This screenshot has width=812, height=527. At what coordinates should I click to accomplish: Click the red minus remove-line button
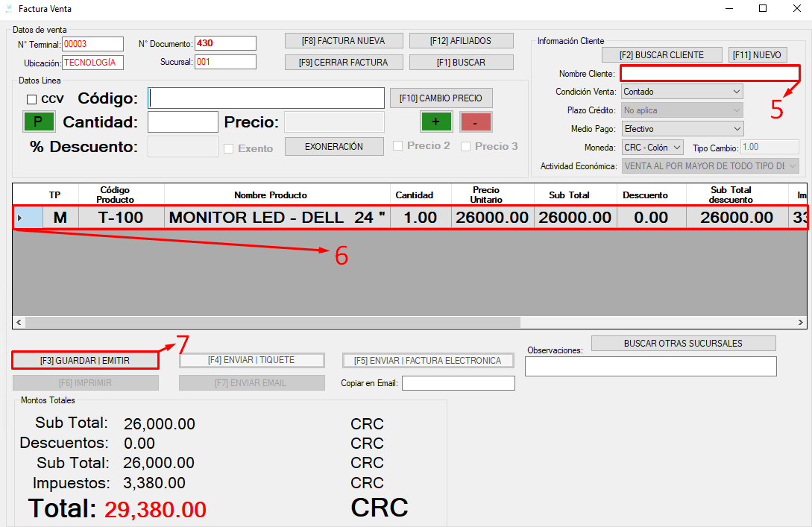476,122
